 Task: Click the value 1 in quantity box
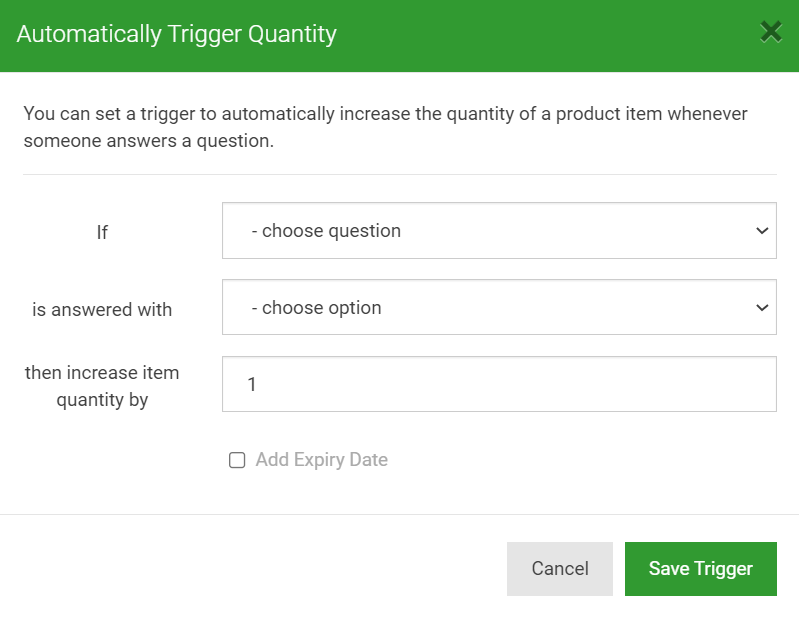252,384
